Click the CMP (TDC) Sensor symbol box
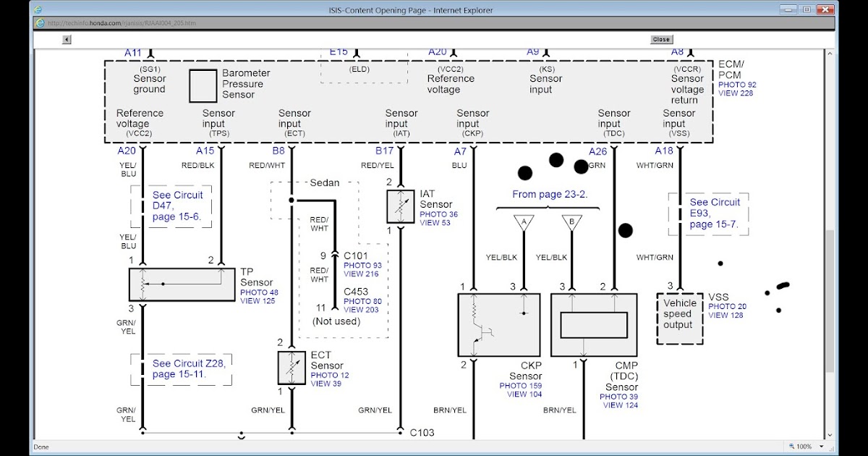 [594, 325]
